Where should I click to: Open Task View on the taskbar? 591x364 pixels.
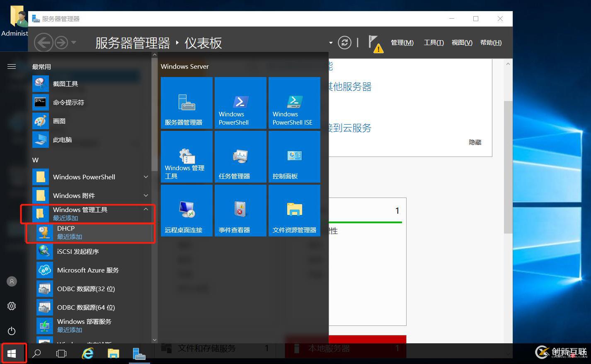coord(61,353)
